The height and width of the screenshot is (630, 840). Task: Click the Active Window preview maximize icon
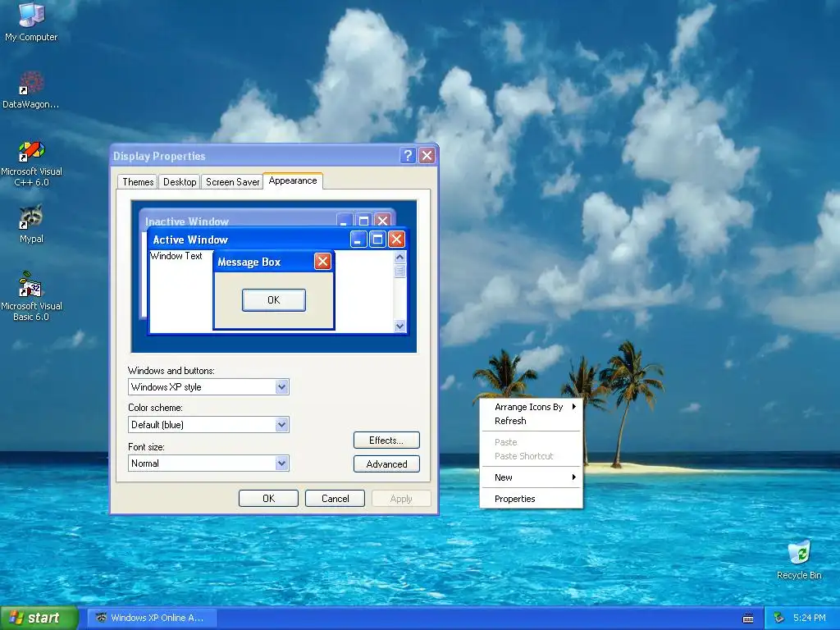click(377, 239)
